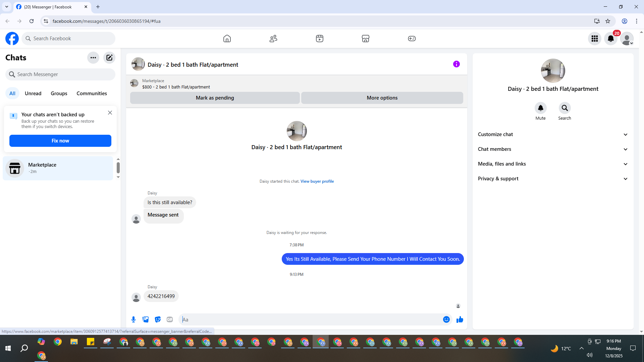Start a new message with compose icon
644x362 pixels.
(x=109, y=58)
